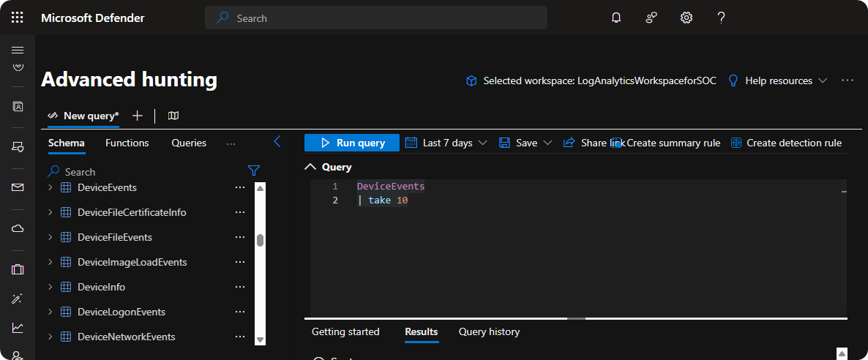868x360 pixels.
Task: Click Create detection rule
Action: 786,143
